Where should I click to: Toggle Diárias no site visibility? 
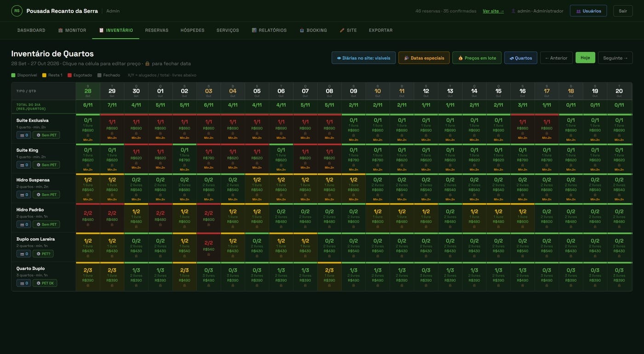pos(363,58)
